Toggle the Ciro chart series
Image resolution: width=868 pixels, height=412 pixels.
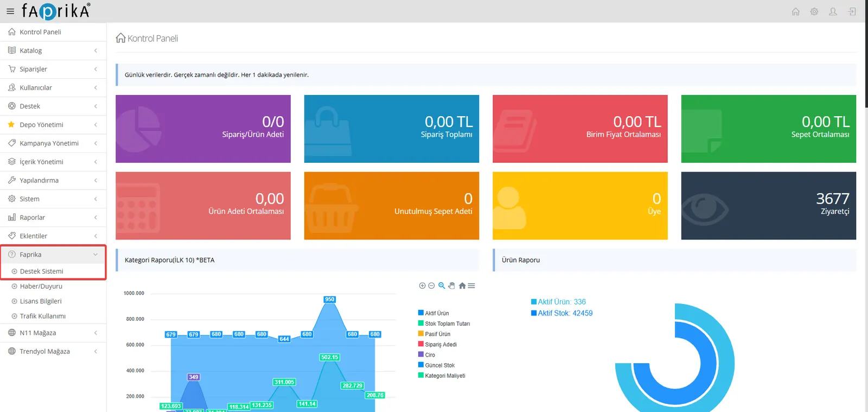tap(426, 354)
